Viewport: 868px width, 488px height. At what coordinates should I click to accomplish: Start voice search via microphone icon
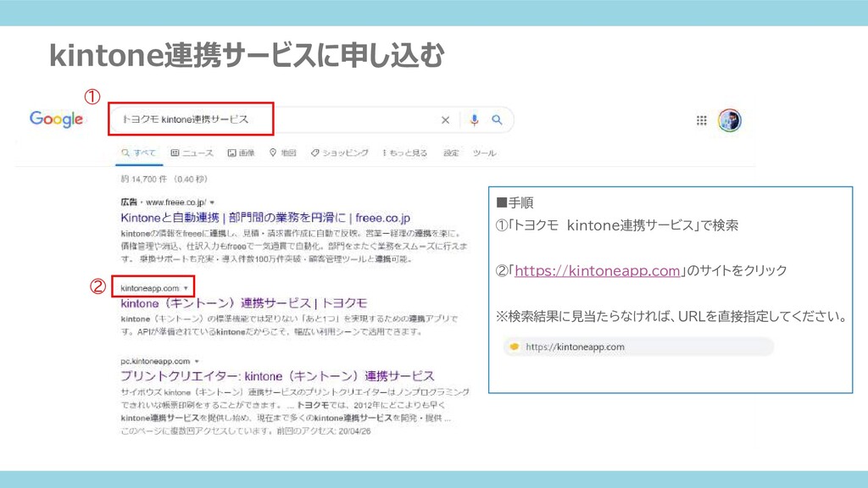pyautogui.click(x=474, y=119)
